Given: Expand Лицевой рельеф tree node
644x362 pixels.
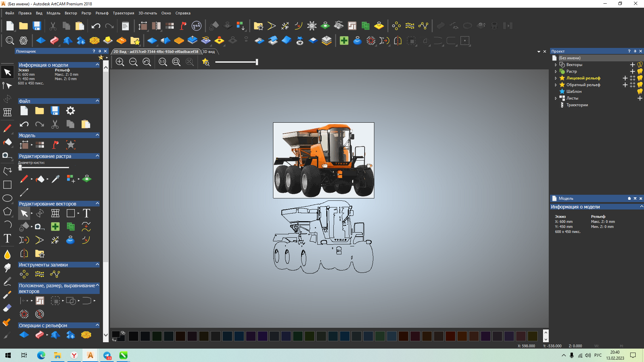Looking at the screenshot, I should tap(556, 78).
